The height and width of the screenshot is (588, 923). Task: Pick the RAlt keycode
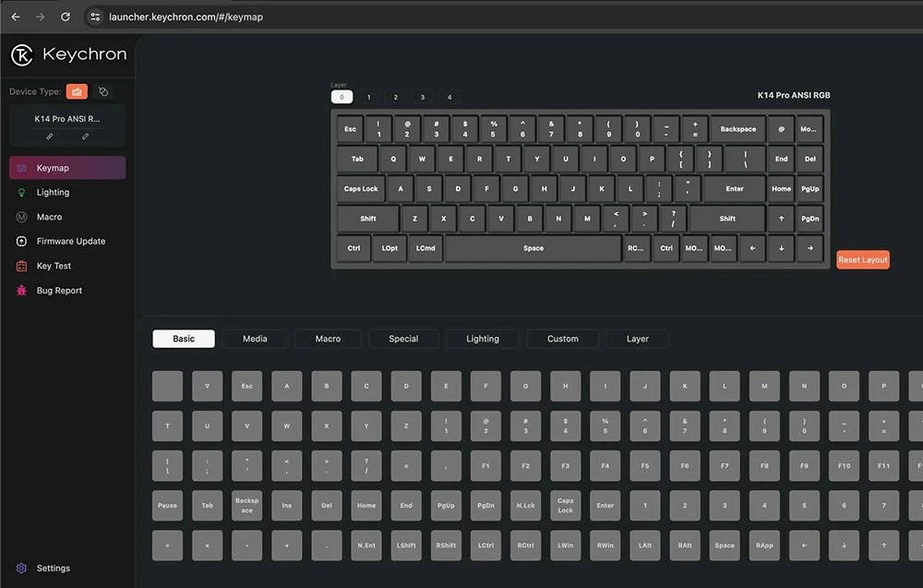point(685,546)
